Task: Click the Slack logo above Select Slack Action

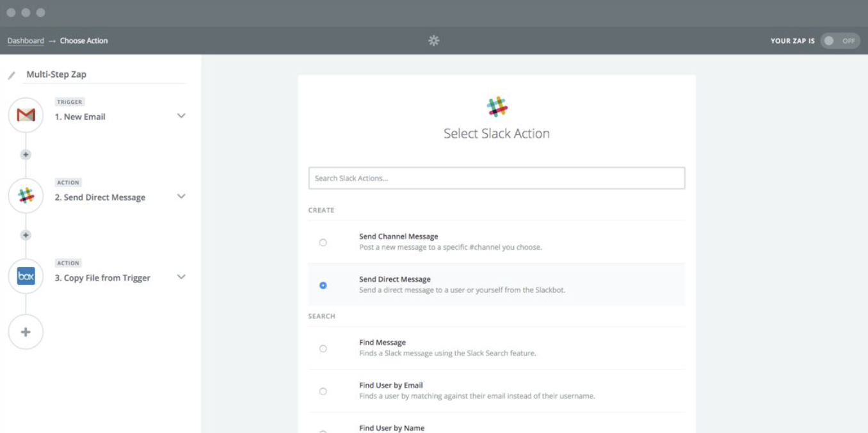Action: tap(497, 106)
